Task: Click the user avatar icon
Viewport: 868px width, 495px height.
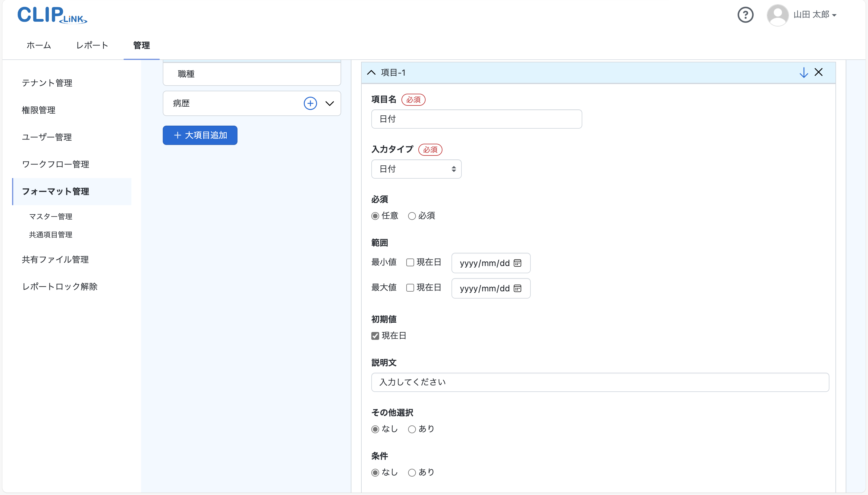Action: (x=777, y=15)
